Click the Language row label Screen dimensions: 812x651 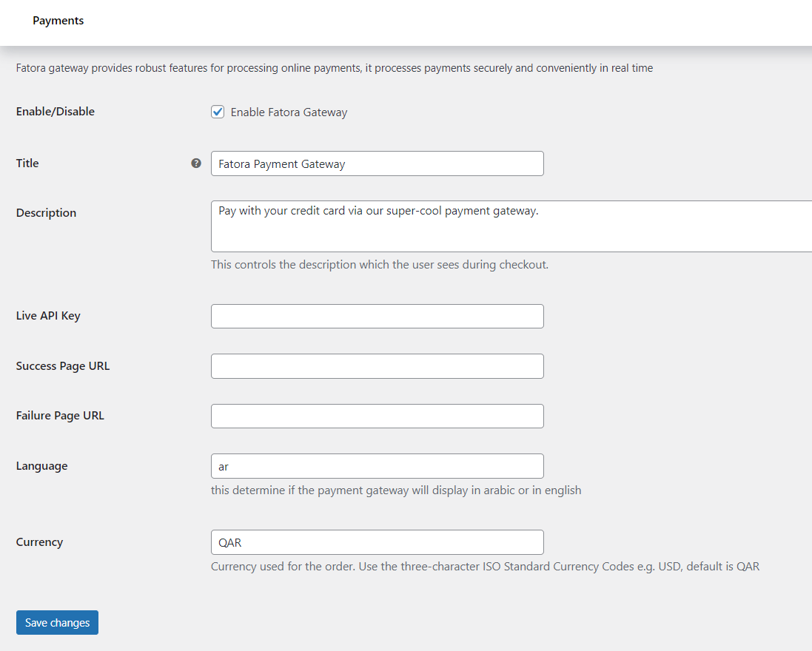click(42, 466)
